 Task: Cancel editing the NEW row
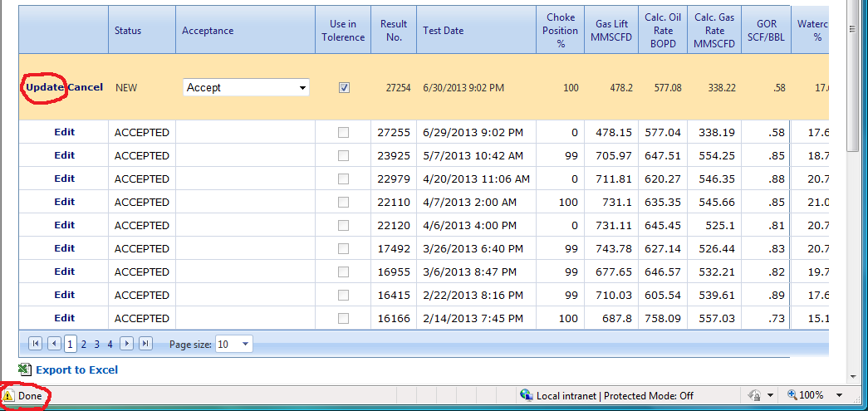coord(86,87)
